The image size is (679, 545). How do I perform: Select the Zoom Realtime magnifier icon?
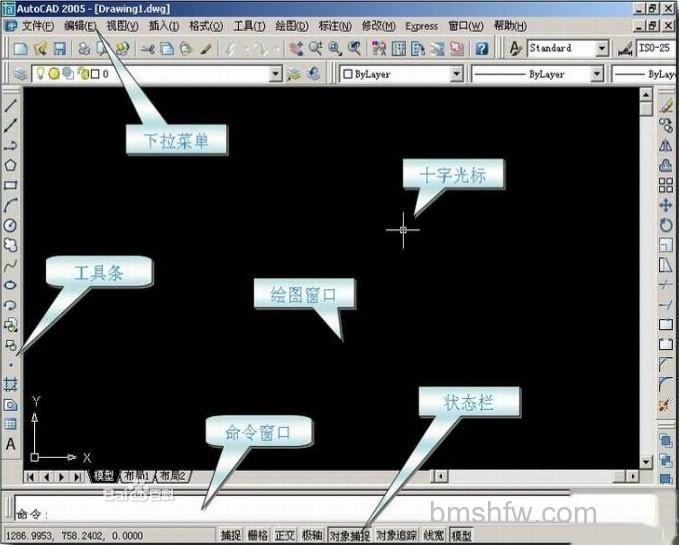[316, 48]
